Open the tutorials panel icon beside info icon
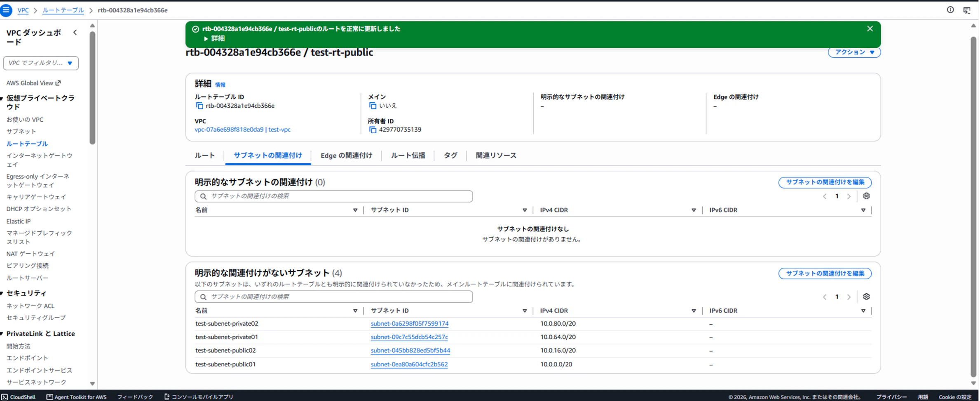The width and height of the screenshot is (980, 401). (x=967, y=10)
